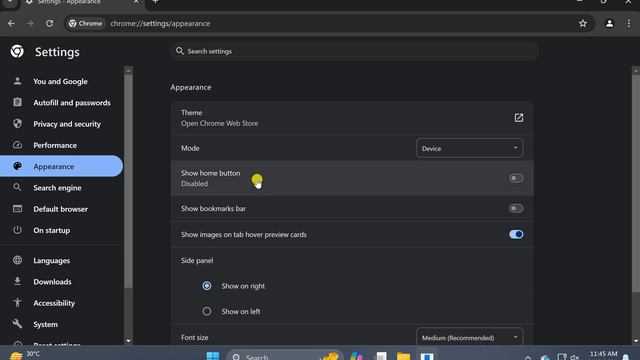The image size is (640, 360).
Task: Open the taskbar clock showing 11:45 AM
Action: (x=603, y=355)
